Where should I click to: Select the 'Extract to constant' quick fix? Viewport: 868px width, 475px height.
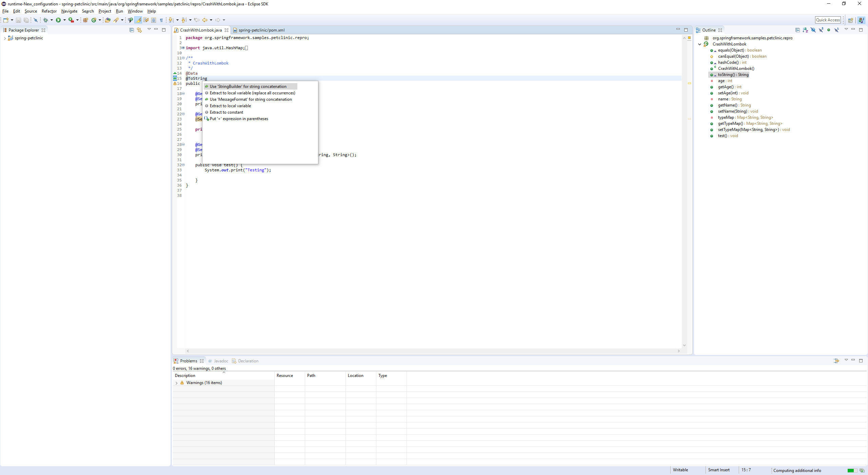226,112
